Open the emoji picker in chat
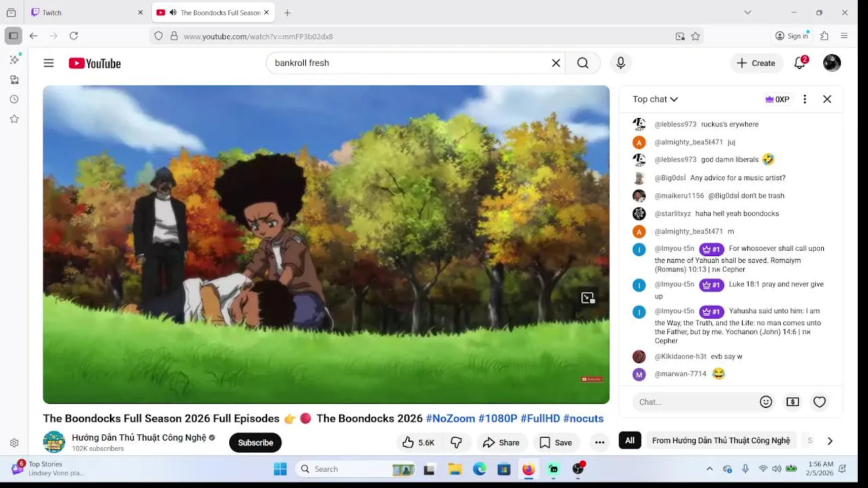The height and width of the screenshot is (488, 868). pos(766,402)
